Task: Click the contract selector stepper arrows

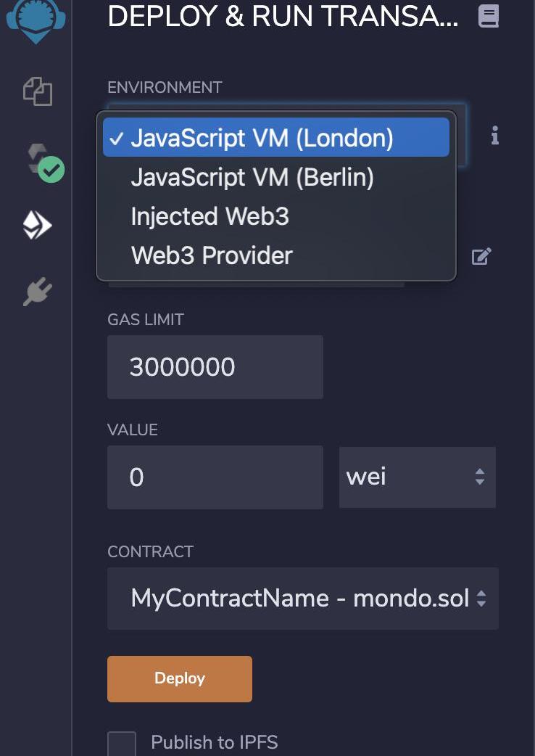Action: 481,599
